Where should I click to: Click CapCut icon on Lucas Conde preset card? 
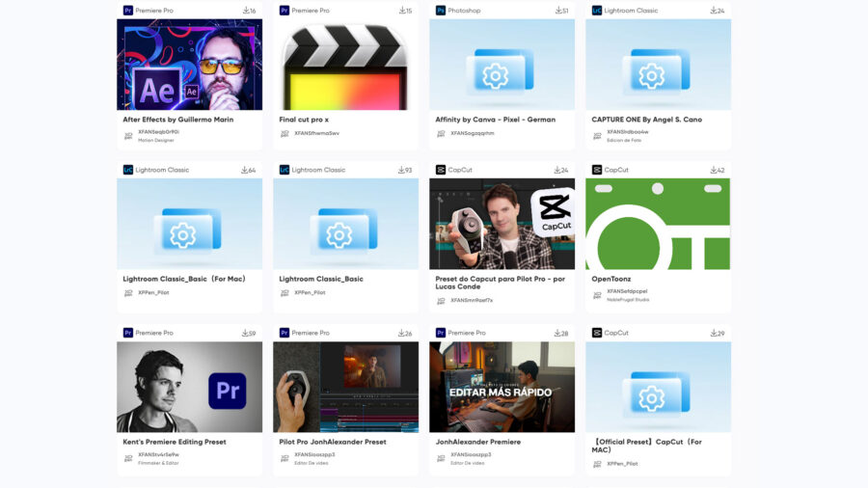click(440, 170)
